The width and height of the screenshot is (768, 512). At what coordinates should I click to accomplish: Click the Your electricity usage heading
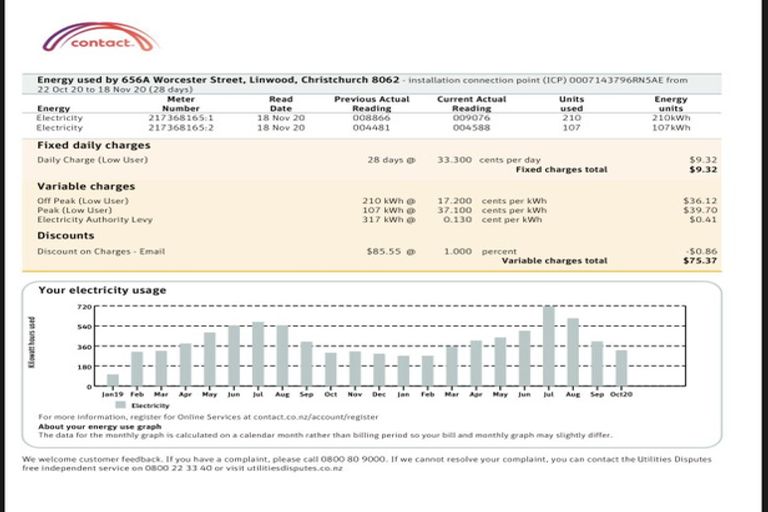tap(102, 290)
